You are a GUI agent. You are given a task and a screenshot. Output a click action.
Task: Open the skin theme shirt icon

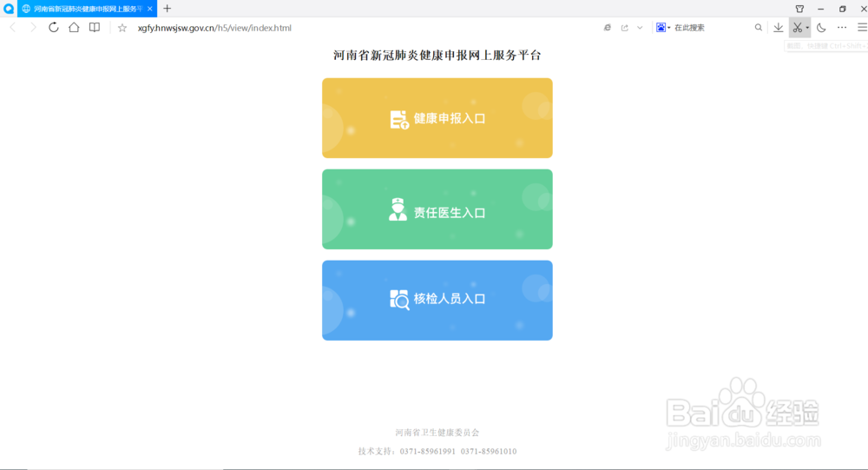[x=800, y=9]
